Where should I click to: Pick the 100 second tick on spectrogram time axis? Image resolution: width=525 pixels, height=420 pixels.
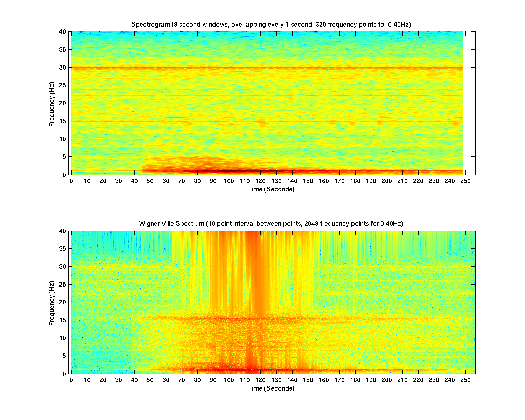(229, 181)
